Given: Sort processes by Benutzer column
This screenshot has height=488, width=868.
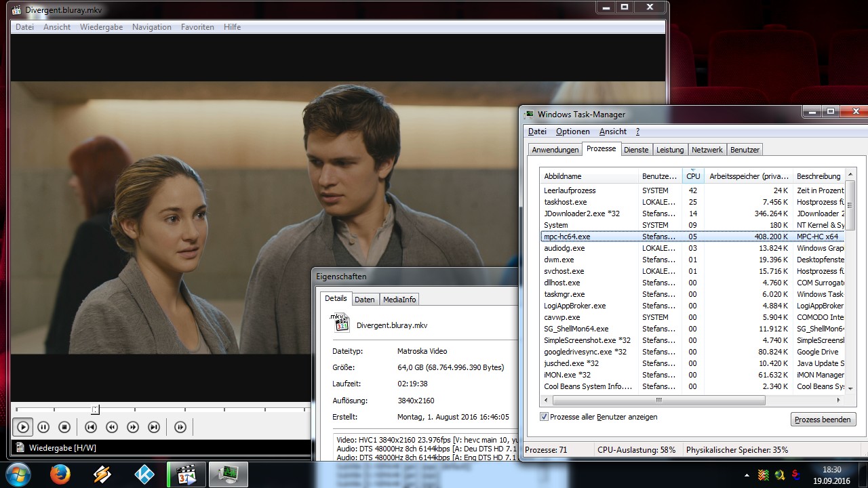Looking at the screenshot, I should 660,176.
